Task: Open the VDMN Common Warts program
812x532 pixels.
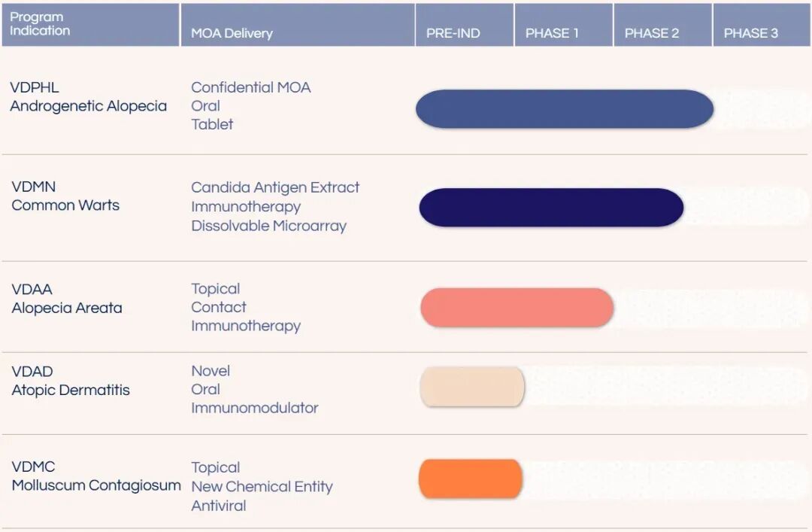Action: pos(65,196)
